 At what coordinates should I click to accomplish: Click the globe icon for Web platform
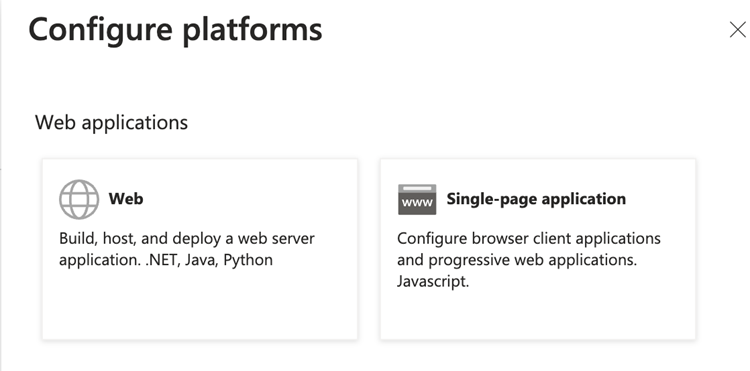coord(79,199)
